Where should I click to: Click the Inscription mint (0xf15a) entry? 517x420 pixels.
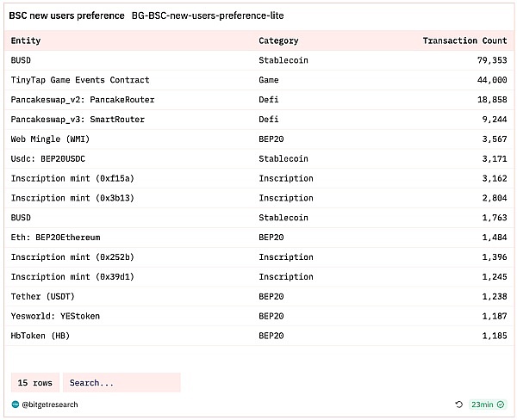(72, 178)
